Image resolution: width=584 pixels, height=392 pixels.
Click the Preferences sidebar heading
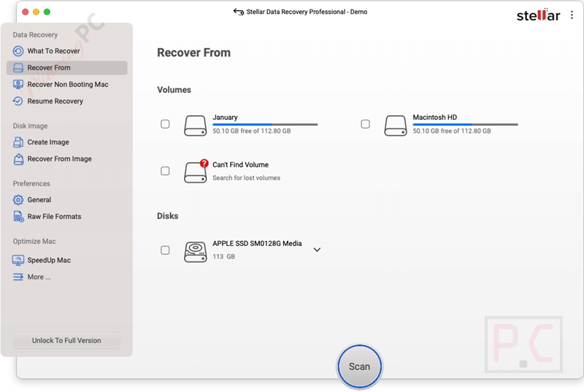pos(31,183)
